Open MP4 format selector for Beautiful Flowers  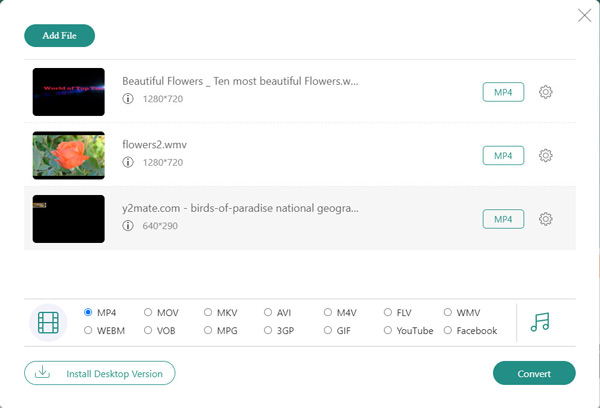(x=503, y=92)
